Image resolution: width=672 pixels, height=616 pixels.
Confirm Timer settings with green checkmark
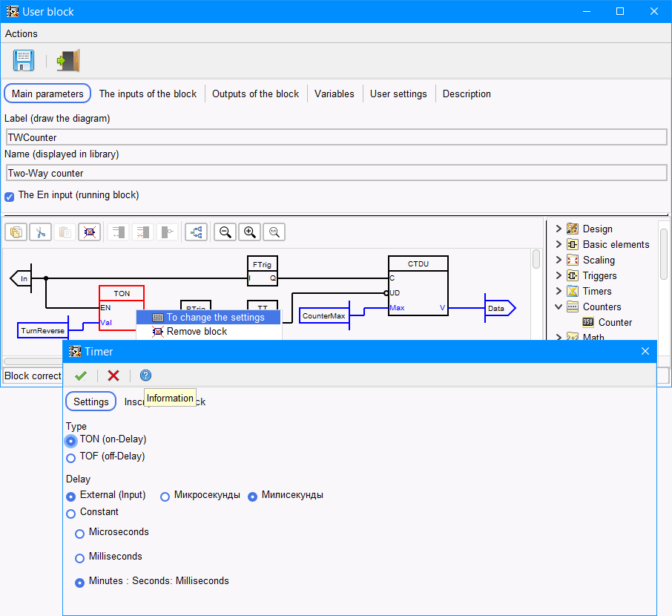pos(81,376)
